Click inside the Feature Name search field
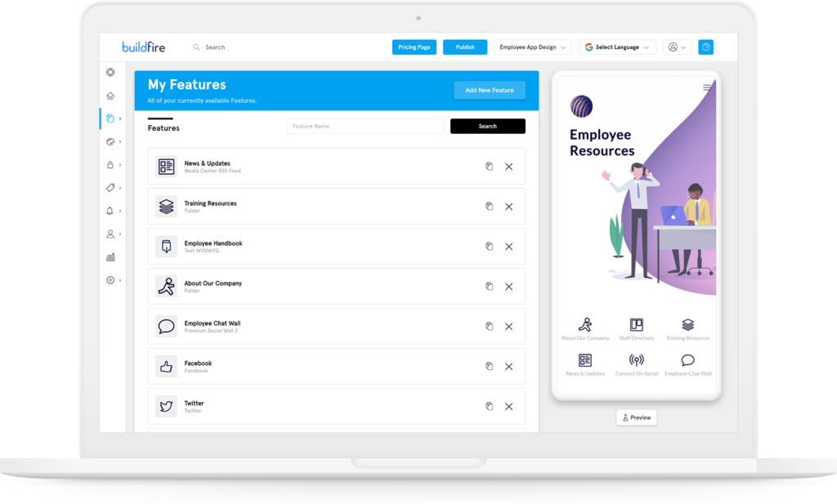837x504 pixels. [365, 126]
